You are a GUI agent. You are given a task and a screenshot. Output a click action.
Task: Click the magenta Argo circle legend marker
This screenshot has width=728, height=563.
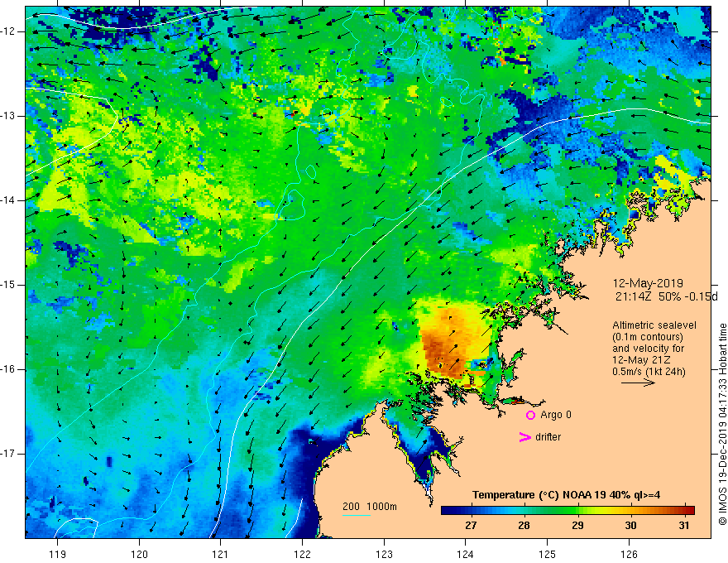point(530,415)
